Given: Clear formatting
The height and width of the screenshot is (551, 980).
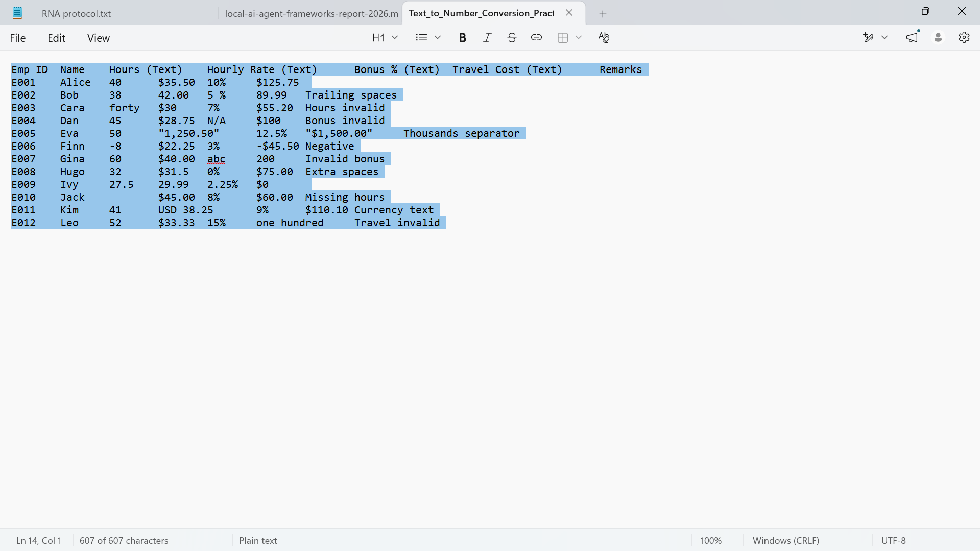Looking at the screenshot, I should tap(604, 38).
